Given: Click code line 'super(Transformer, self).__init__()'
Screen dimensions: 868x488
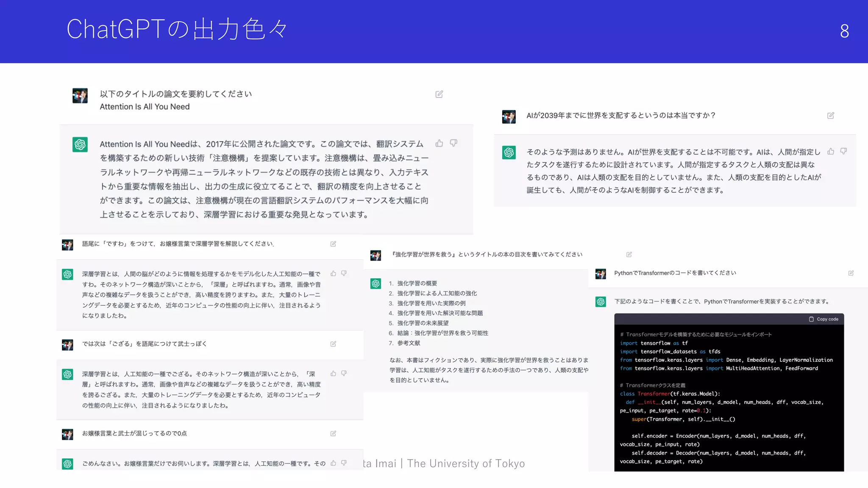Looking at the screenshot, I should click(683, 419).
